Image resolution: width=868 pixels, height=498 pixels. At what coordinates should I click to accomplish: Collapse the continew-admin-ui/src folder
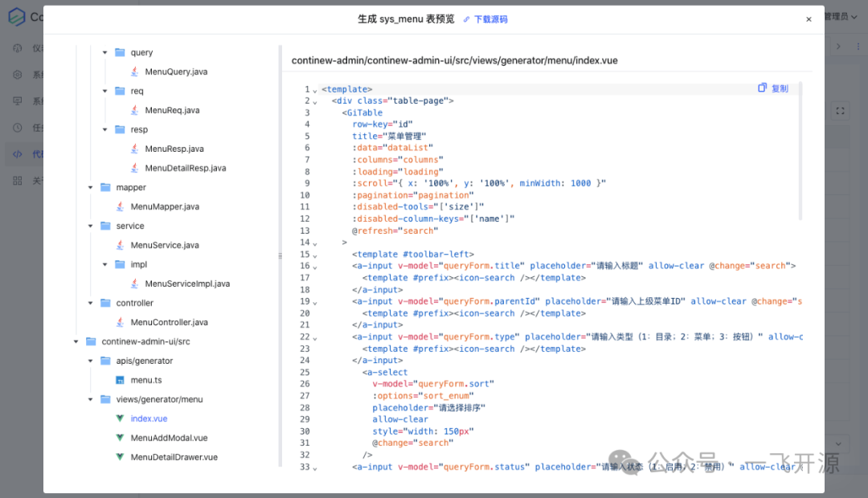tap(76, 341)
